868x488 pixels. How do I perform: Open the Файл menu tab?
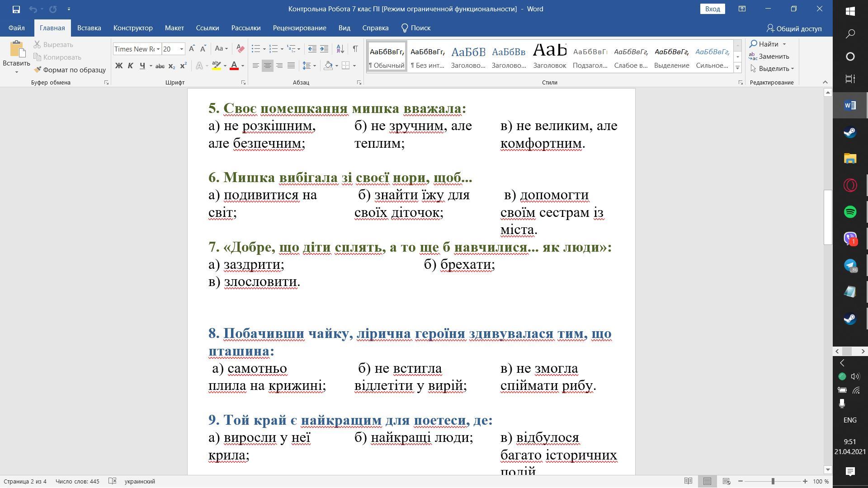pos(17,28)
